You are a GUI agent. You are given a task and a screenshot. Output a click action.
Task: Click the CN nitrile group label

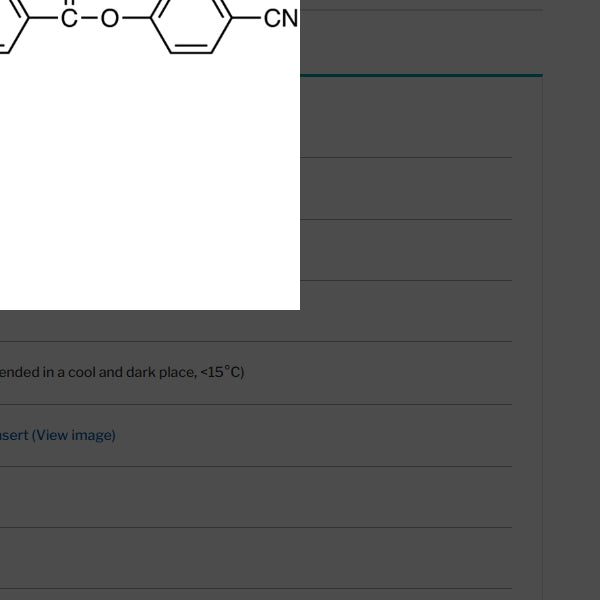280,19
